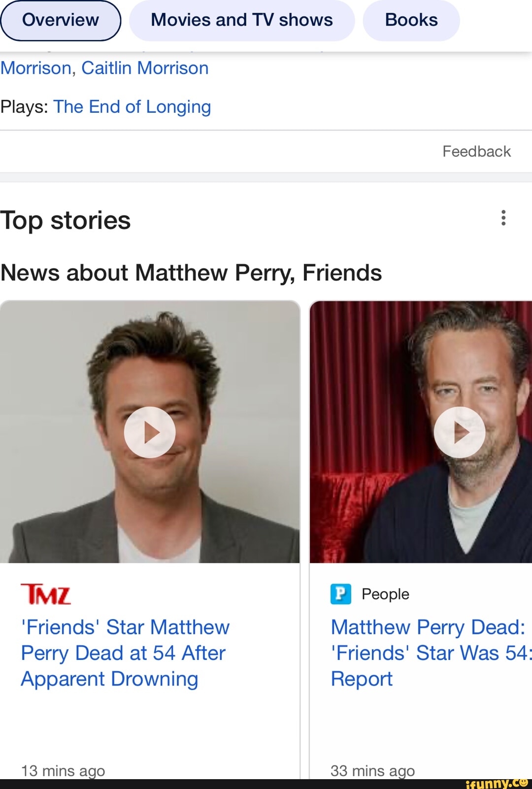
Task: Open Top stories three-dot menu
Action: coord(503,218)
